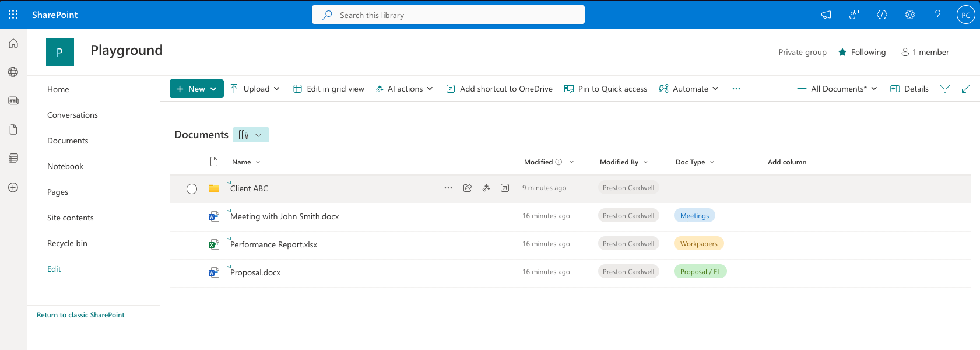Click the Create plus icon in left rail

(x=13, y=187)
